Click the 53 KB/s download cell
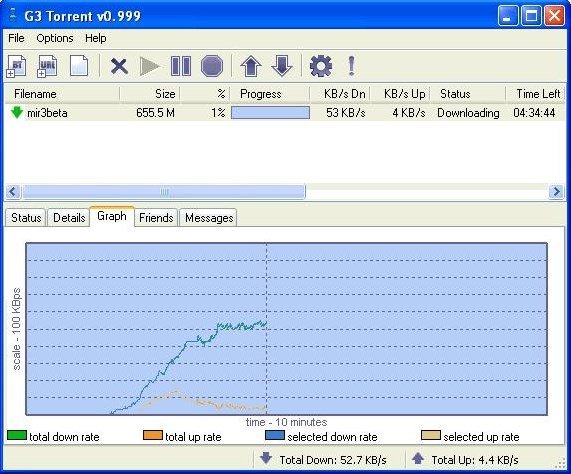 coord(346,113)
